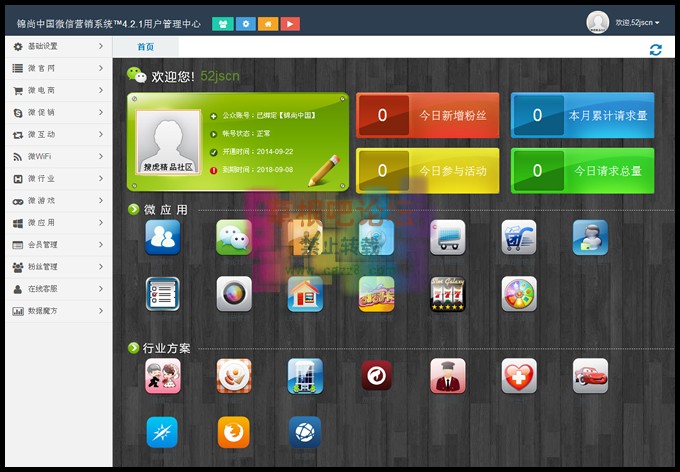Viewport: 680px width, 472px height.
Task: Click the red cartoon car industry icon
Action: (x=590, y=376)
